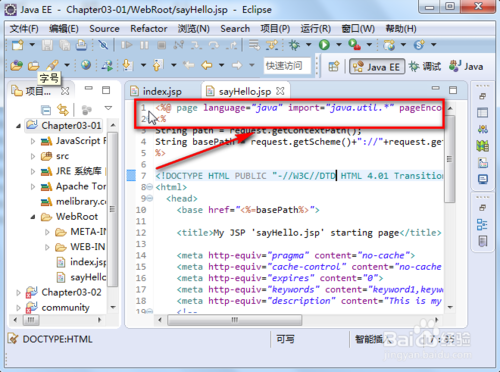This screenshot has width=500, height=372.
Task: Expand the JavaScript Resources node
Action: 33,141
